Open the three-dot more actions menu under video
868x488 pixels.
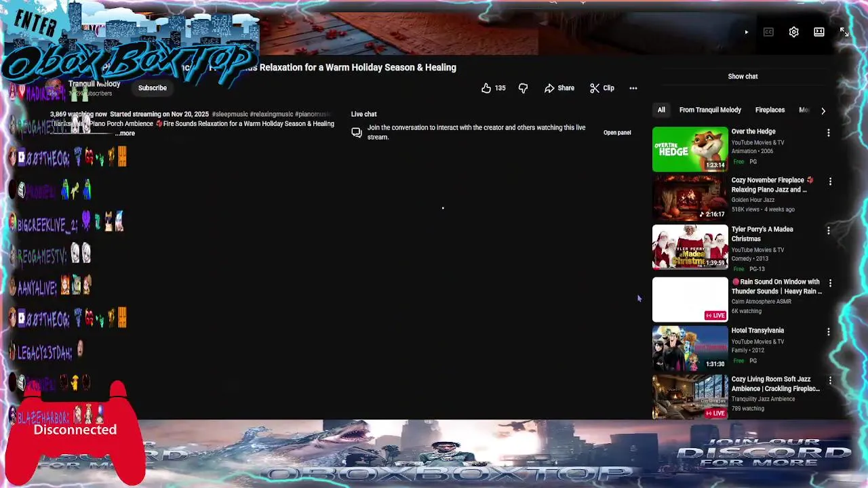[633, 88]
